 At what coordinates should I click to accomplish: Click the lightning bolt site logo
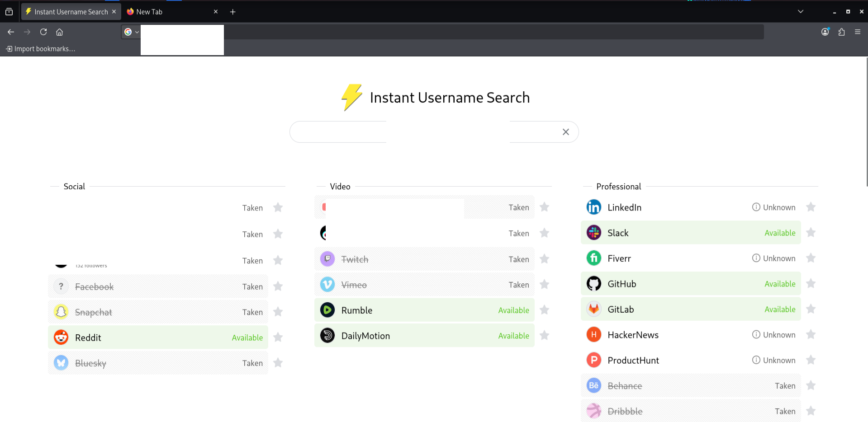pos(352,97)
